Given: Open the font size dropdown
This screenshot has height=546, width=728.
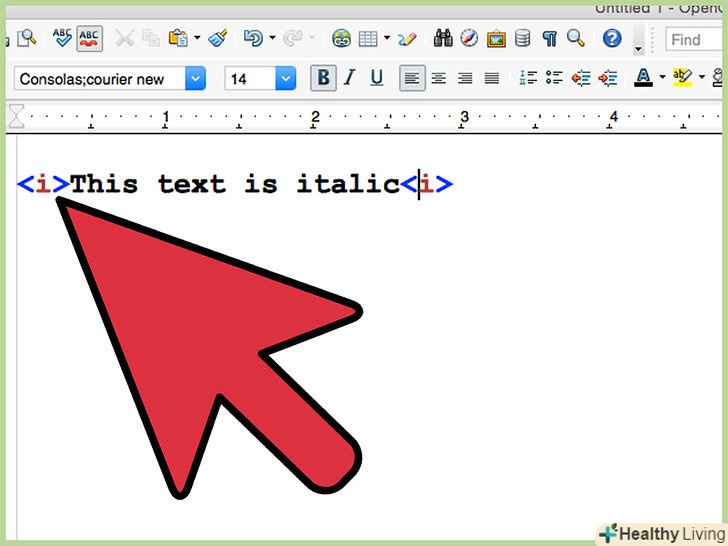Looking at the screenshot, I should [286, 78].
